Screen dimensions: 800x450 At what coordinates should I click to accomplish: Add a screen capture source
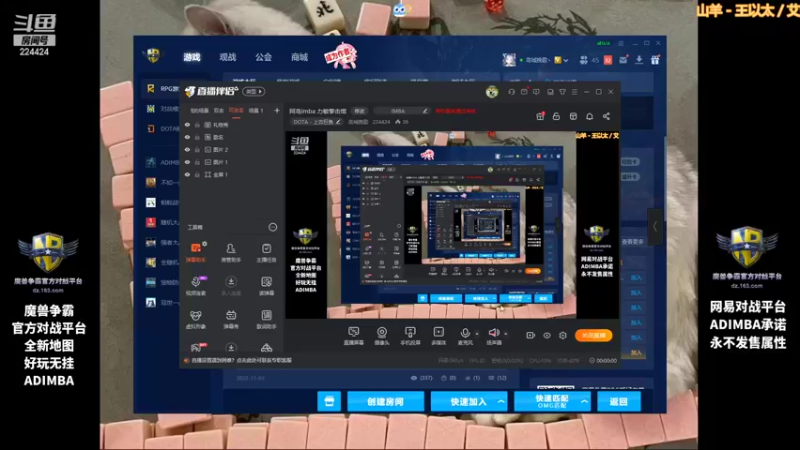353,335
